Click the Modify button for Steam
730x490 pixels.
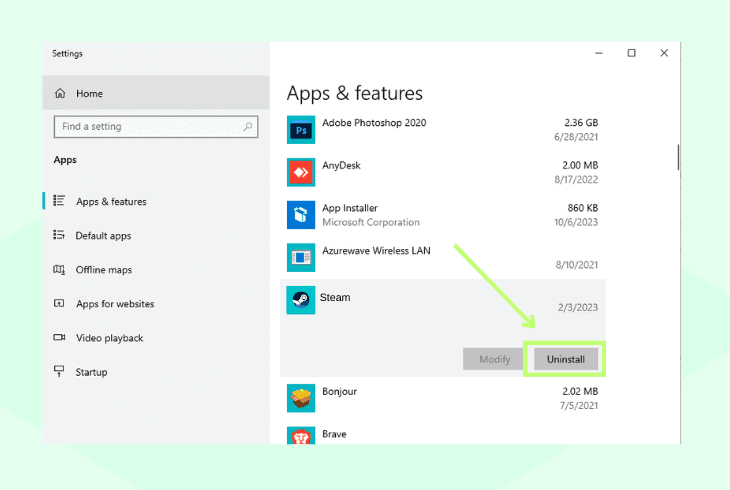click(494, 359)
